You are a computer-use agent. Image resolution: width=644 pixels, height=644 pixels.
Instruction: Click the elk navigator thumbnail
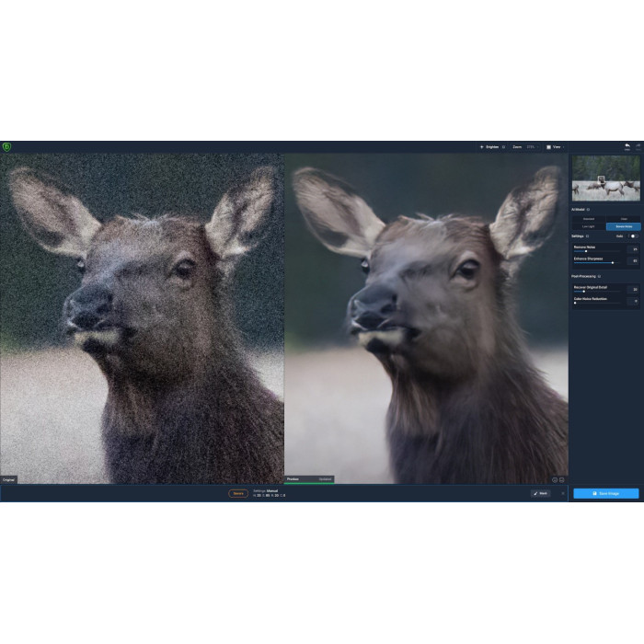[605, 178]
